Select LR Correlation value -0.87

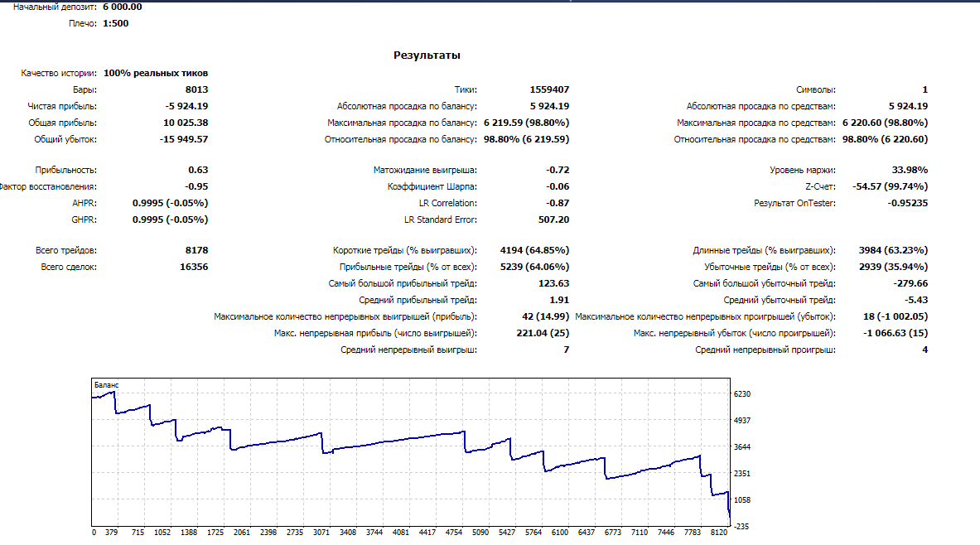pyautogui.click(x=558, y=203)
